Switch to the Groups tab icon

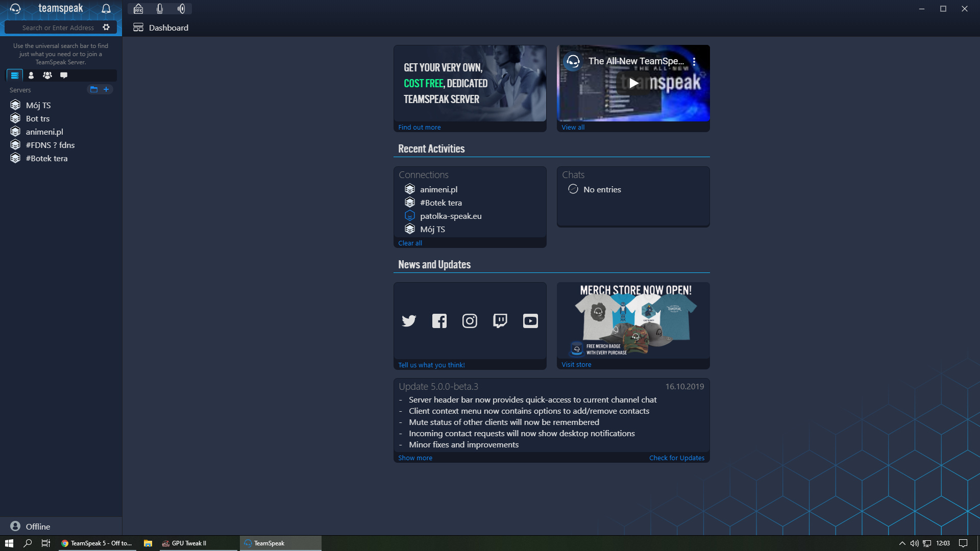(x=47, y=76)
